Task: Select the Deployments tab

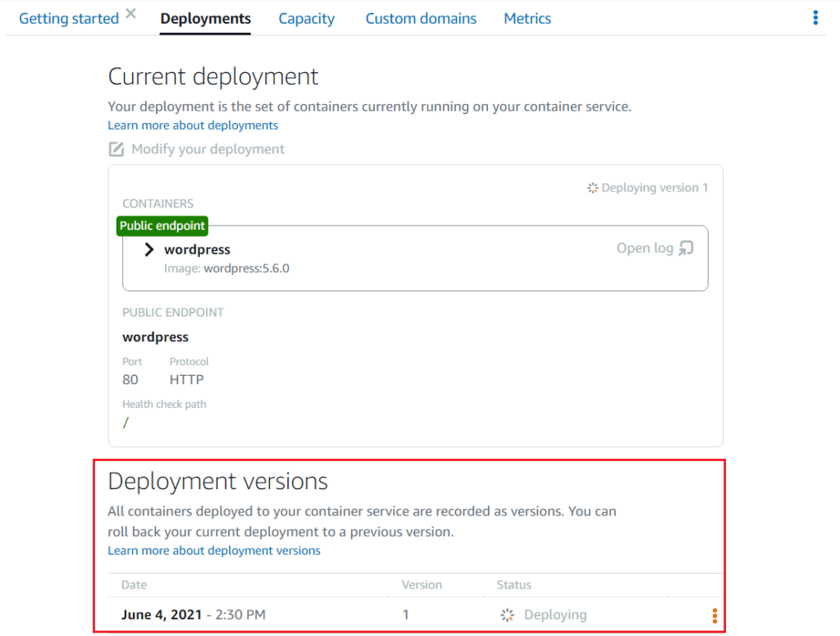Action: click(x=205, y=18)
